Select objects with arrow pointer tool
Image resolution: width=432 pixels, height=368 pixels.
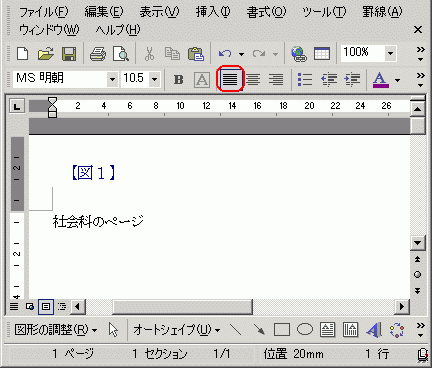113,330
